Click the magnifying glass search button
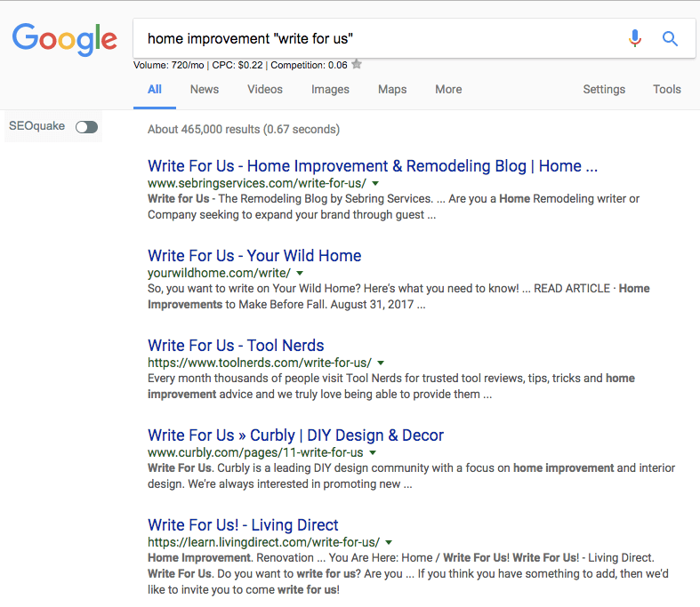Screen dimensions: 700x607 [670, 39]
